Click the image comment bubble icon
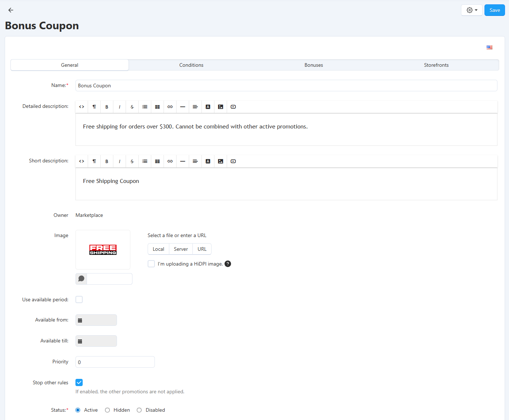This screenshot has width=509, height=420. tap(81, 279)
